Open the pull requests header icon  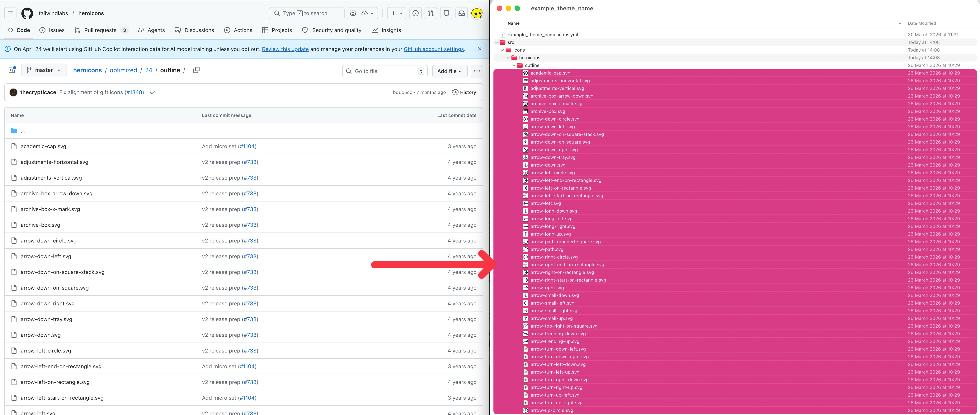431,13
